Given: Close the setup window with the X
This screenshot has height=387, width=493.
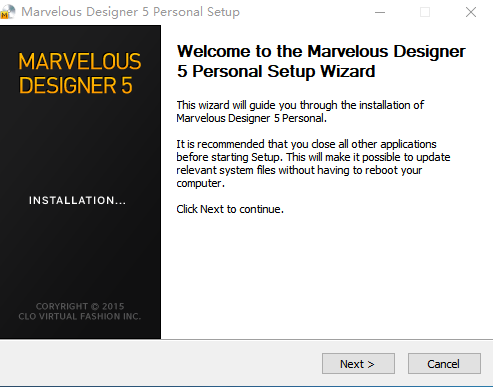Looking at the screenshot, I should point(471,12).
